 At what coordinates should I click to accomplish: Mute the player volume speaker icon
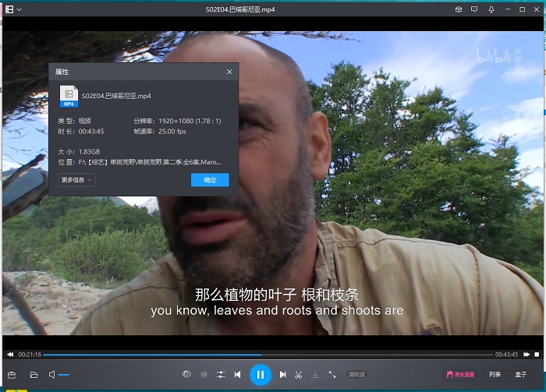tap(52, 375)
